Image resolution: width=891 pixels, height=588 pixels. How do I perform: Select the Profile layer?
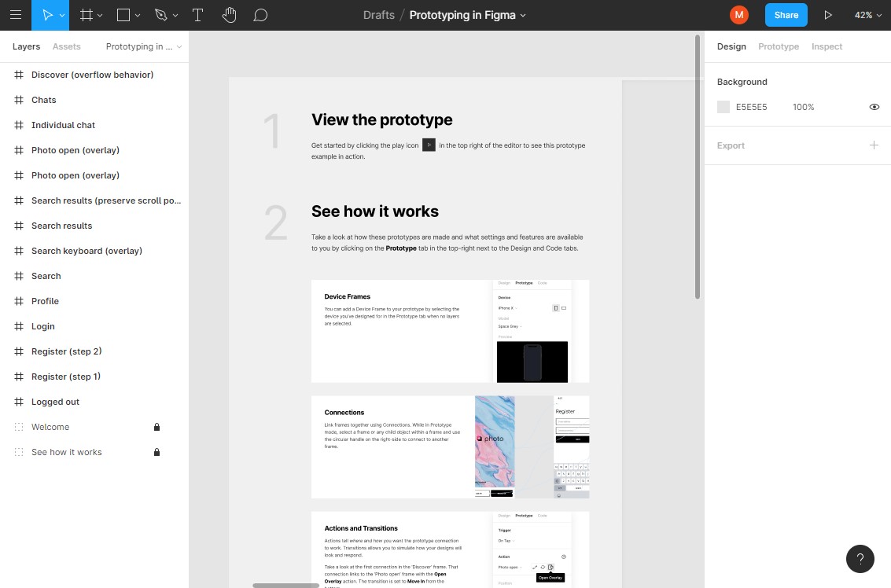tap(94, 301)
